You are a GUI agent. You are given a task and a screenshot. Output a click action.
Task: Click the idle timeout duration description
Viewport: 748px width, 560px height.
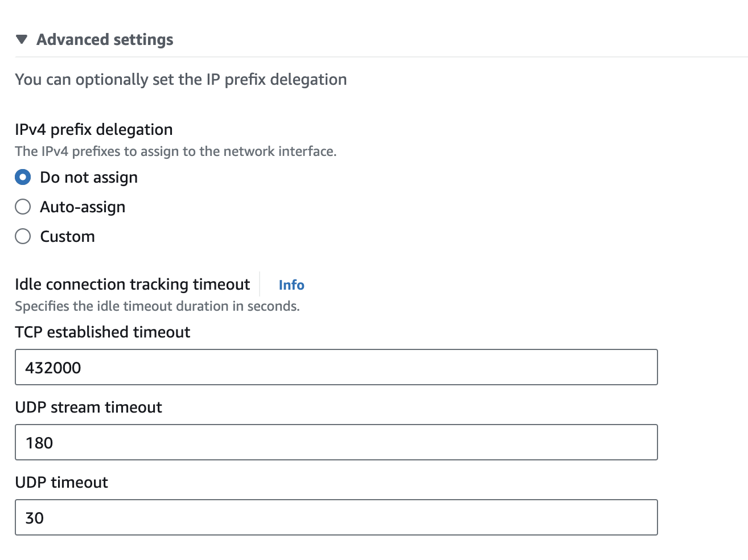157,306
